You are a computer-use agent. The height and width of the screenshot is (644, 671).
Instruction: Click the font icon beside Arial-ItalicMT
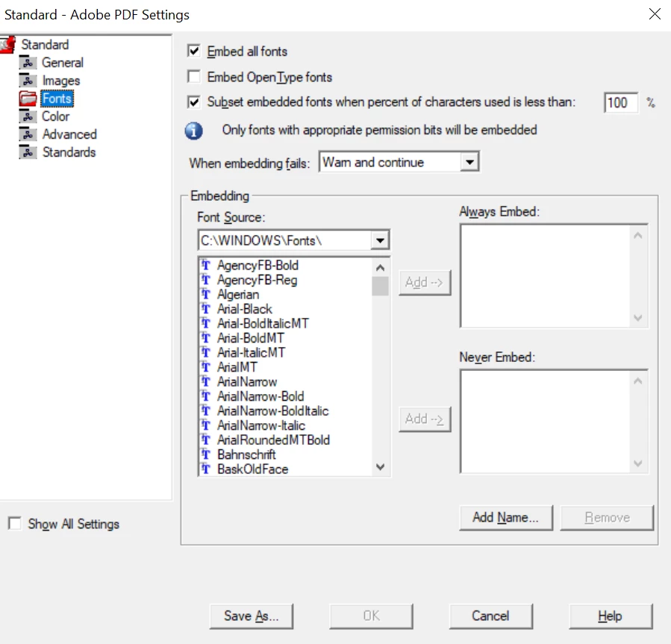[x=206, y=352]
